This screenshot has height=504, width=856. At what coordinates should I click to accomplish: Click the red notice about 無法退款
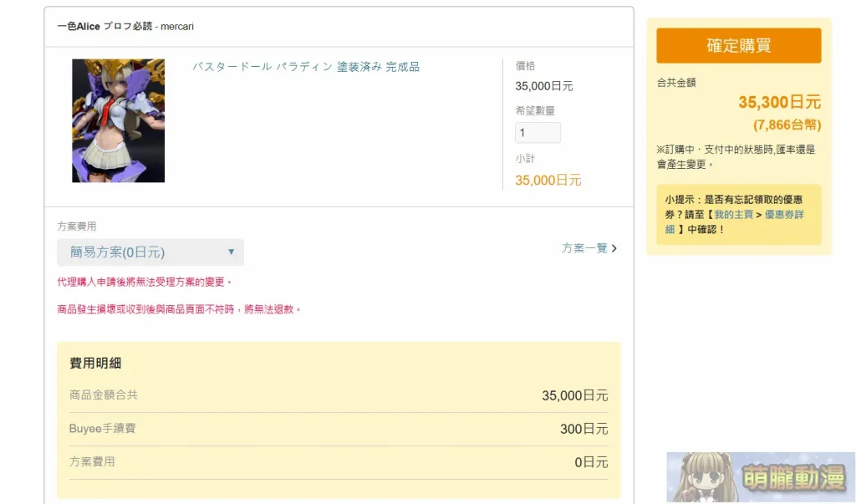[180, 309]
